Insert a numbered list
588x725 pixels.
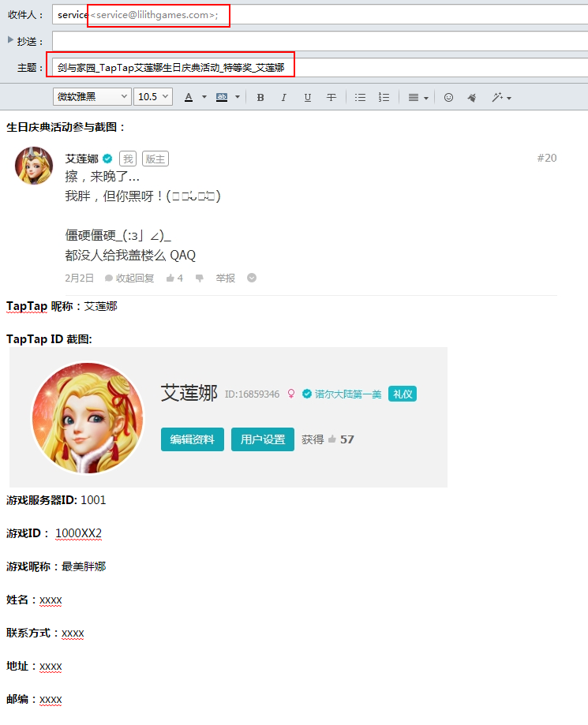click(384, 97)
